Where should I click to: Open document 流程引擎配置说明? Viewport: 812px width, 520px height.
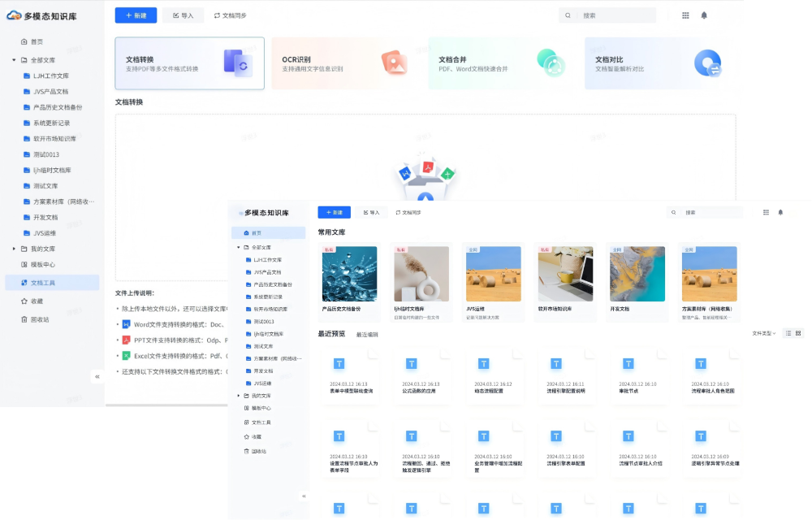567,375
